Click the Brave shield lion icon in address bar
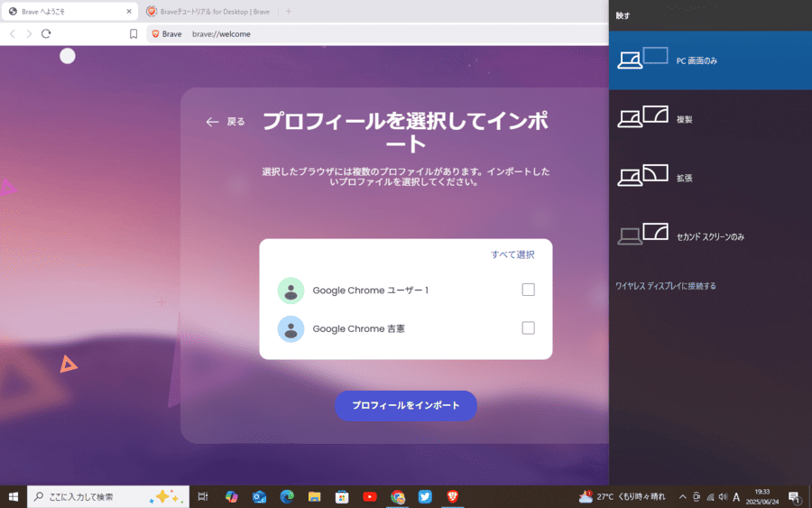This screenshot has height=508, width=812. click(x=155, y=34)
